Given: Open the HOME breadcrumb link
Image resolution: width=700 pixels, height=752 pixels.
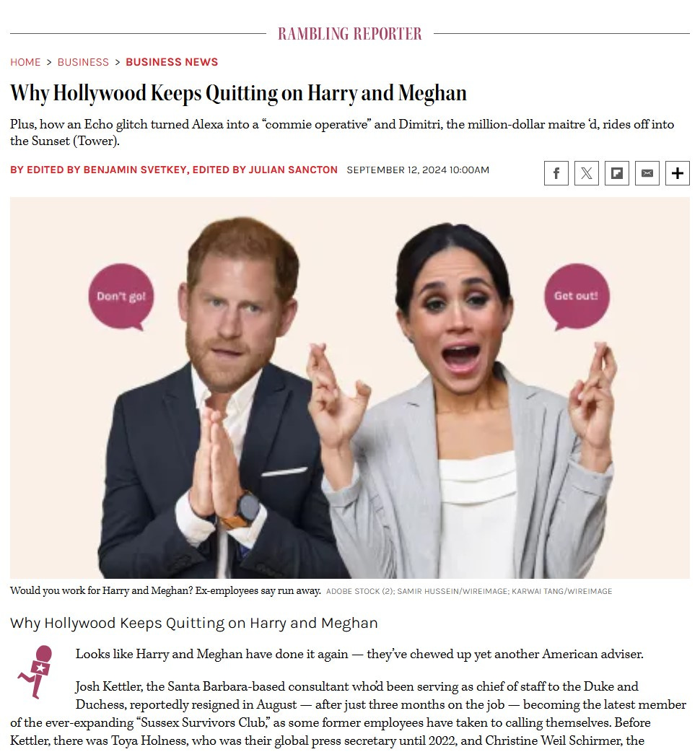Looking at the screenshot, I should [x=25, y=62].
